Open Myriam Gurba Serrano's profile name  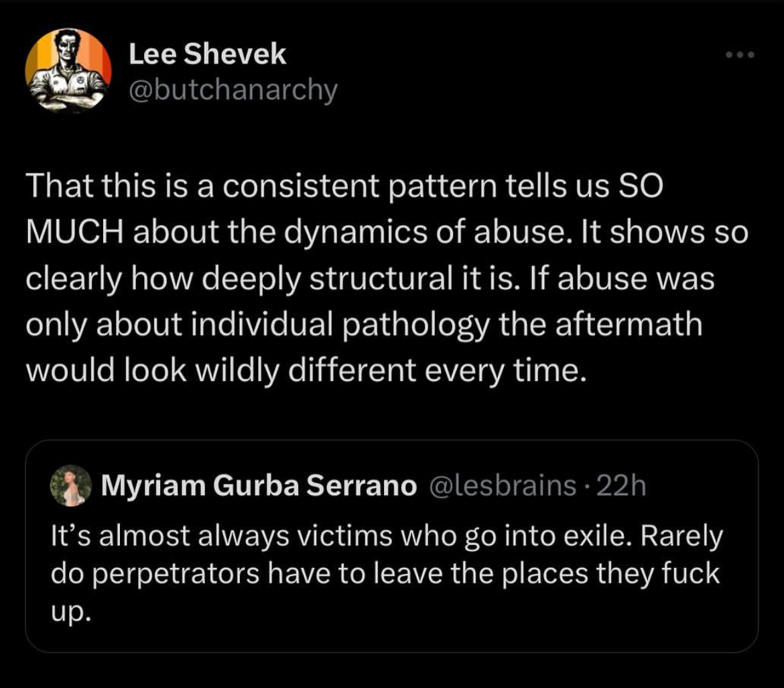(258, 486)
